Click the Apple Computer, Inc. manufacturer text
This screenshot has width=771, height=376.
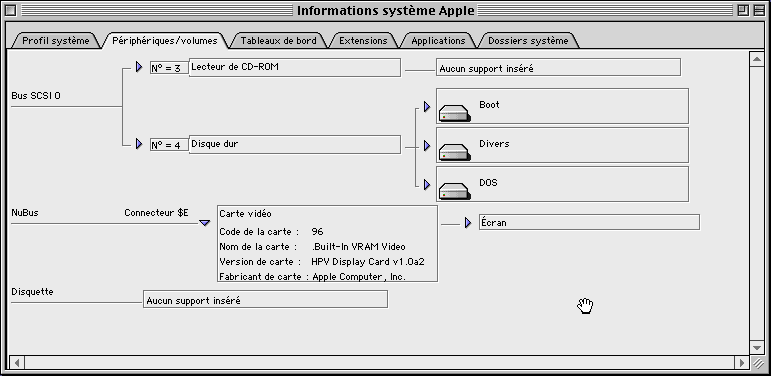[x=359, y=277]
